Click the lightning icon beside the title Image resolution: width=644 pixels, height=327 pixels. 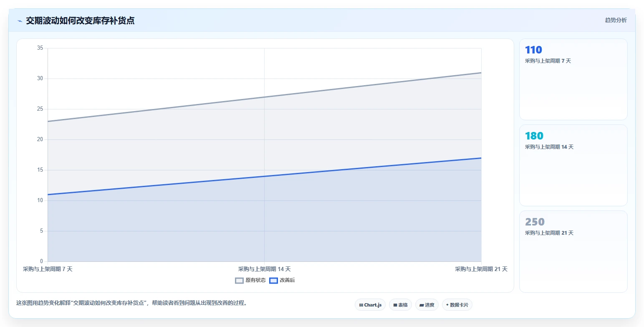click(x=20, y=21)
